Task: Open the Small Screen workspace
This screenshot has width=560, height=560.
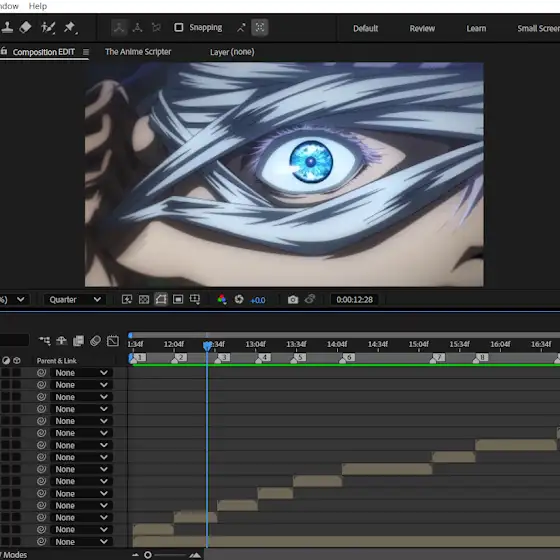Action: 538,28
